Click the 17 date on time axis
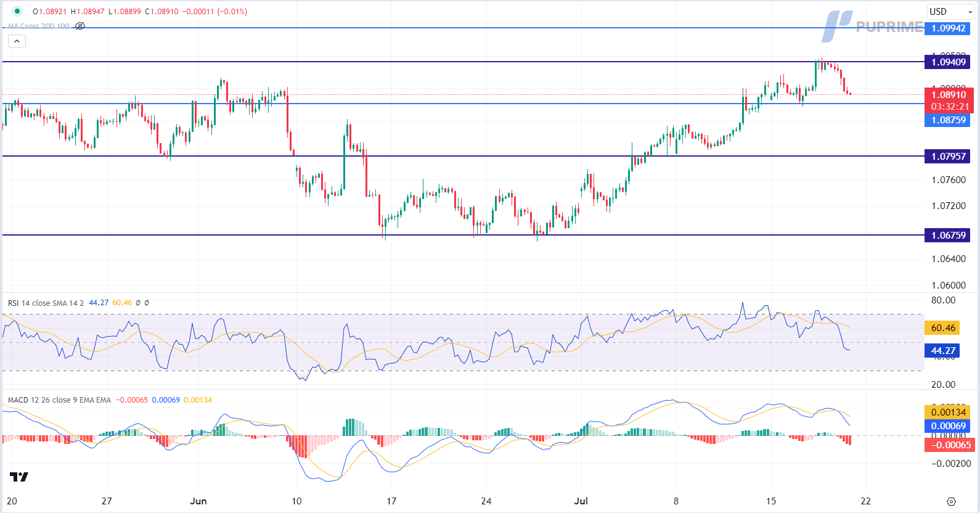The height and width of the screenshot is (513, 980). tap(391, 501)
